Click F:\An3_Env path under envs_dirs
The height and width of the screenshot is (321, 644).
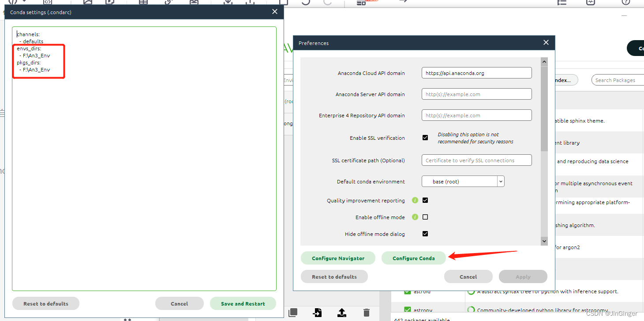[37, 56]
